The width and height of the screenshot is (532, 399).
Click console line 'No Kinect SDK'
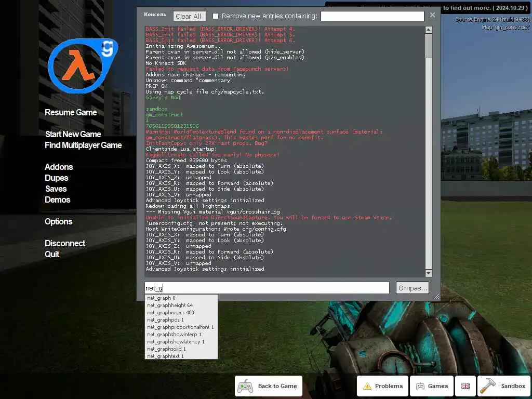tap(166, 63)
